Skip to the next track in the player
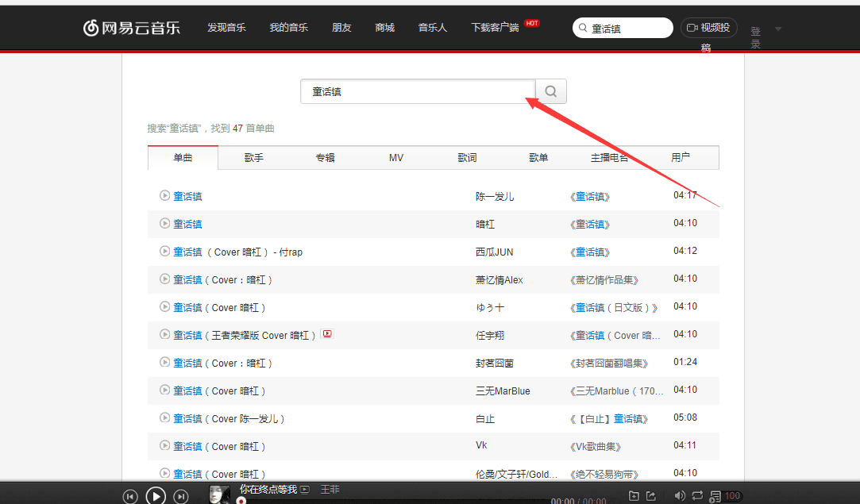The image size is (860, 504). [181, 496]
